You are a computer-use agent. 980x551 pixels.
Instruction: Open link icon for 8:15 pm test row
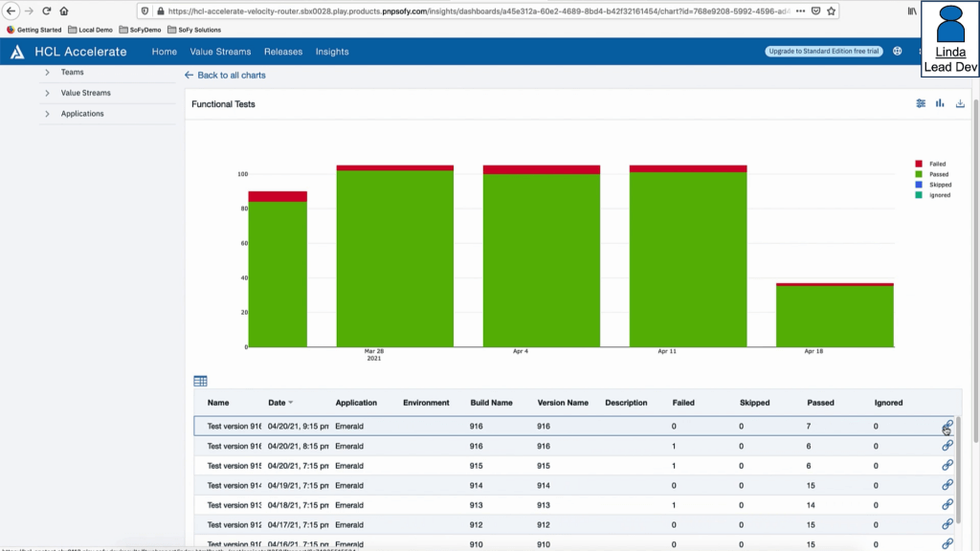[x=947, y=445]
